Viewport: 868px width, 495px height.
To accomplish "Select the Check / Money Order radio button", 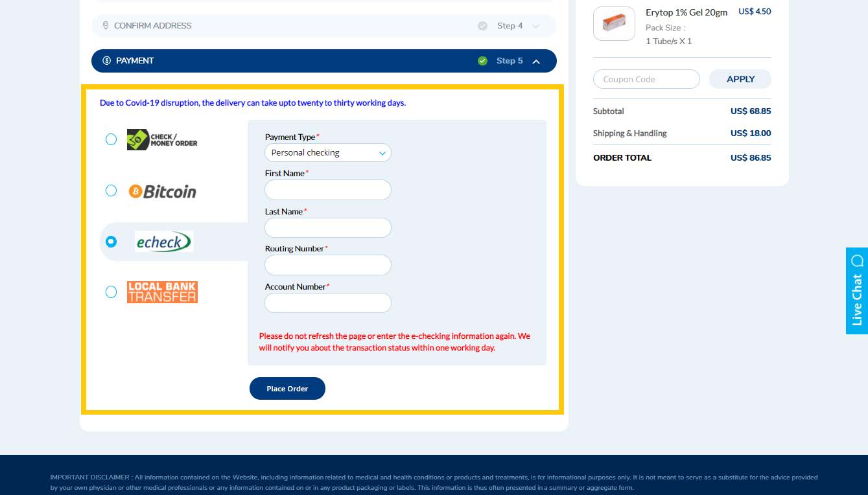I will click(111, 139).
